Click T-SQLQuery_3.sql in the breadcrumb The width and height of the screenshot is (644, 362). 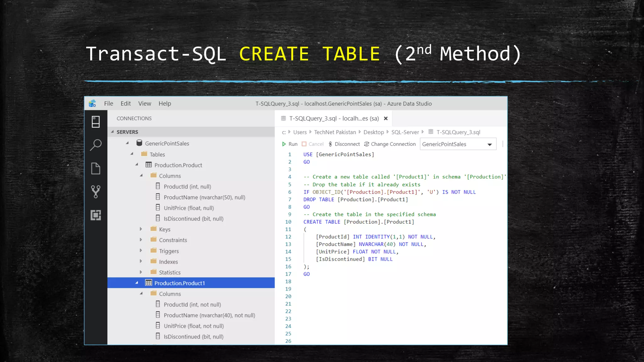(458, 132)
